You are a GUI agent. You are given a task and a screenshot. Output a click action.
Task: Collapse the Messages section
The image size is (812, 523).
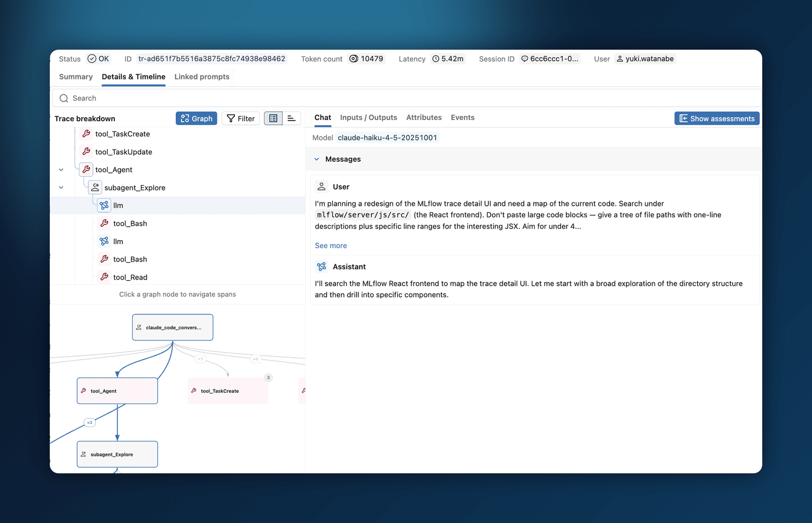click(x=317, y=159)
